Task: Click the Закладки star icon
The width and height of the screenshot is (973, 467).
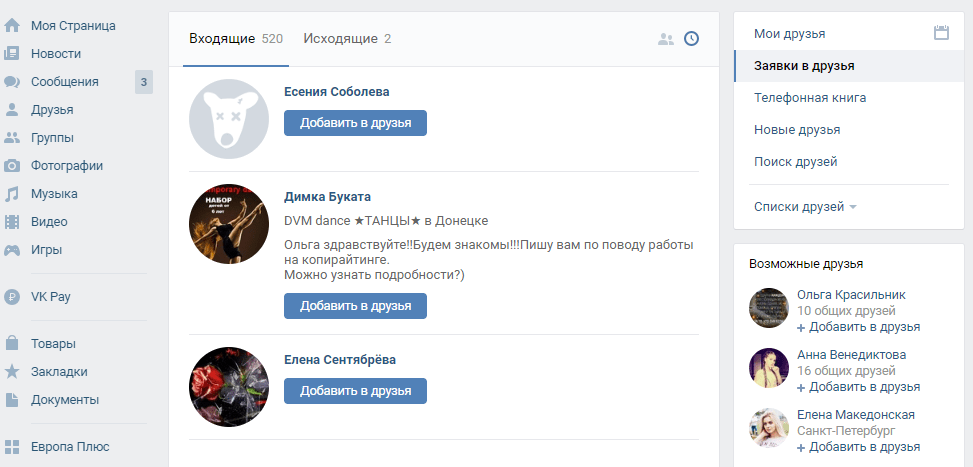Action: coord(12,372)
